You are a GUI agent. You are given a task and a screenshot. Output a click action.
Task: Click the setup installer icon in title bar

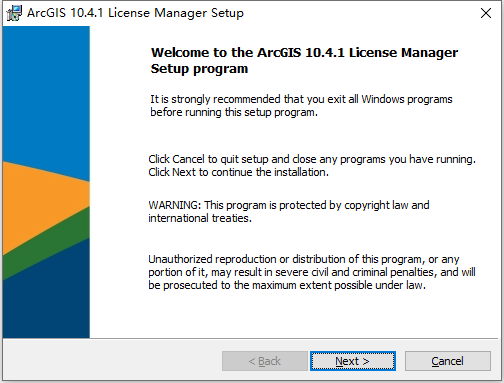tap(14, 13)
